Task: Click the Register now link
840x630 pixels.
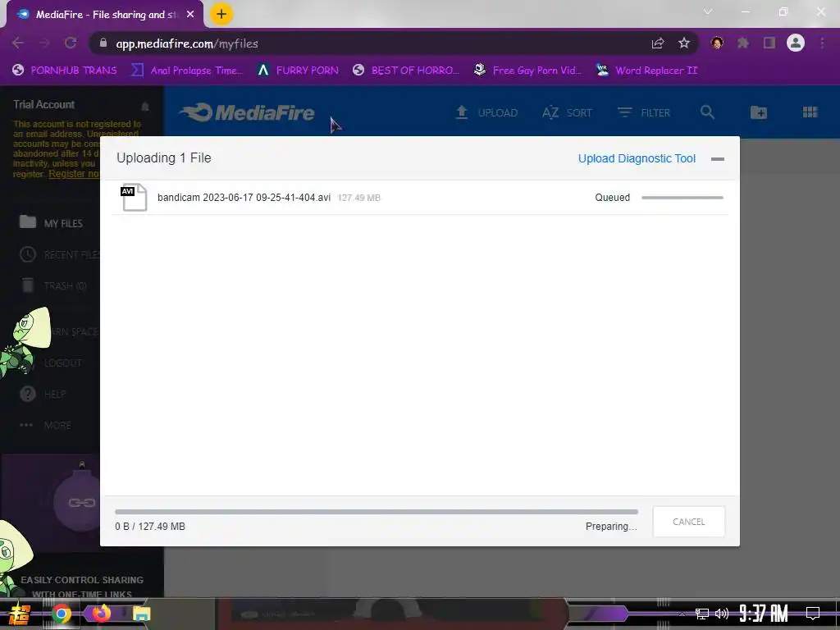Action: [x=74, y=174]
